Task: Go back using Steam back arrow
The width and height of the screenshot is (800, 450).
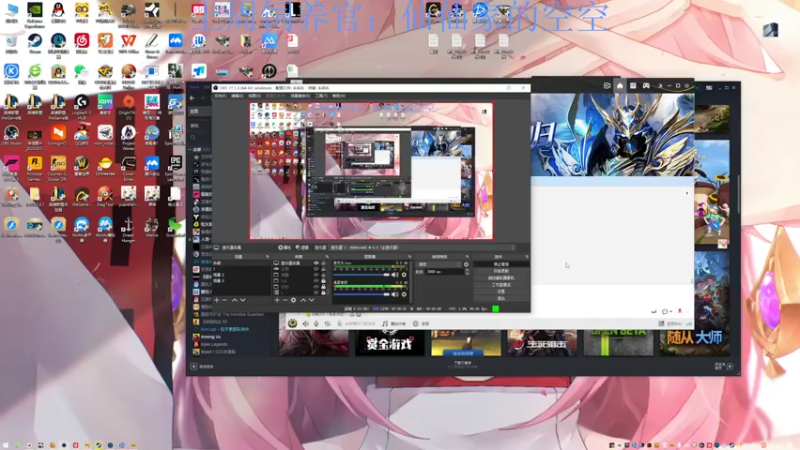Action: click(x=192, y=97)
